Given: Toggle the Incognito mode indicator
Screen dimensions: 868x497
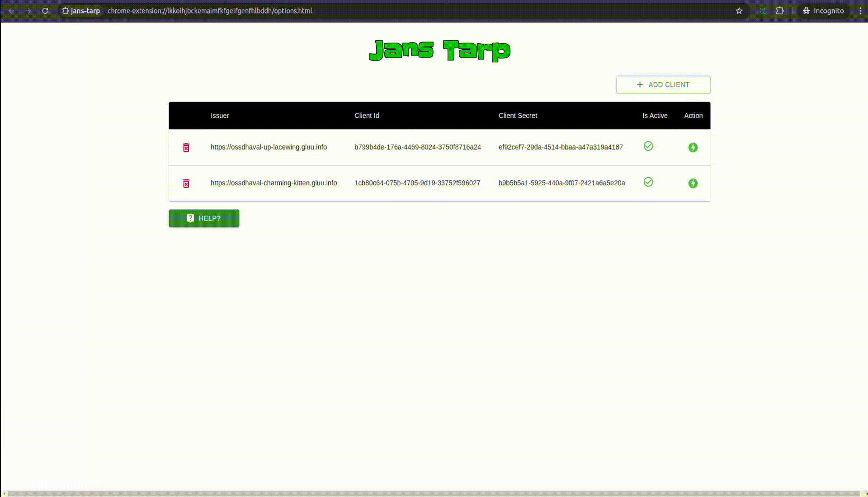Looking at the screenshot, I should [x=825, y=11].
